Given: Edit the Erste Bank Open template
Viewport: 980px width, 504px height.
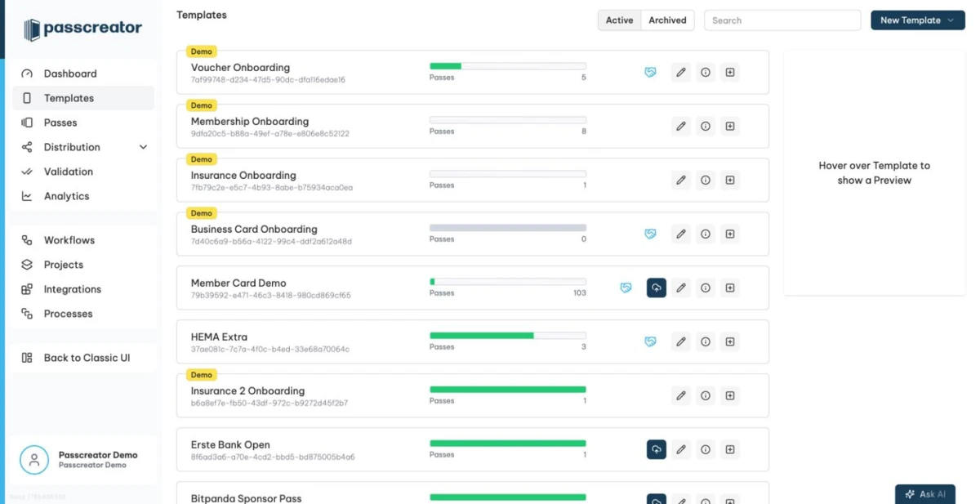Looking at the screenshot, I should (x=681, y=449).
